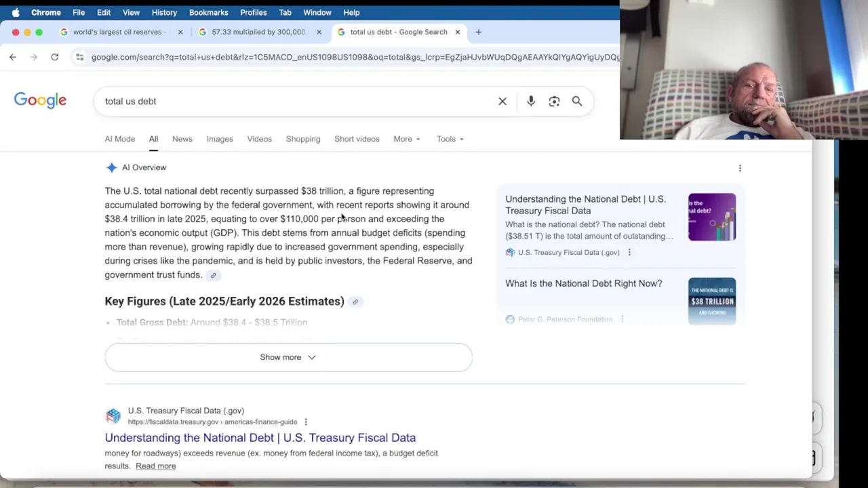Switch to News results
This screenshot has height=488, width=868.
point(182,139)
